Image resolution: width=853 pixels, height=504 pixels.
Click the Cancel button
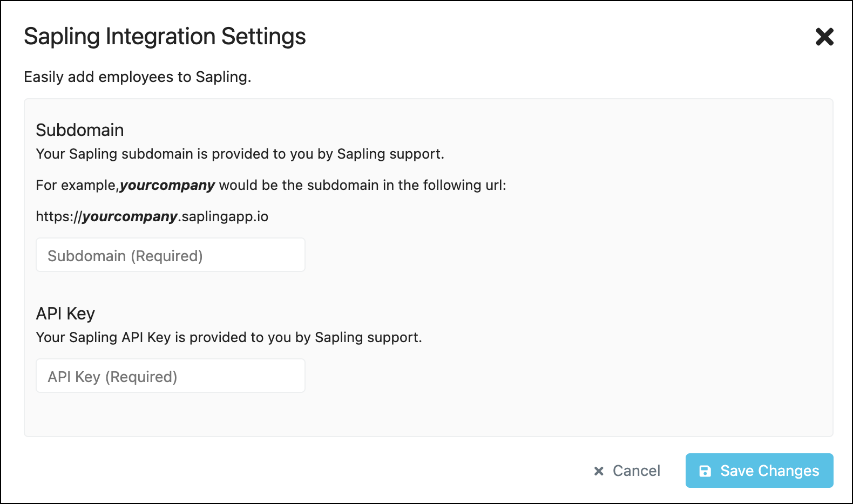[627, 471]
